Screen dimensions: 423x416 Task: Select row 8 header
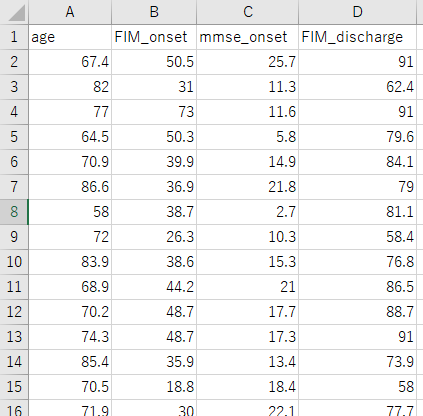(14, 212)
